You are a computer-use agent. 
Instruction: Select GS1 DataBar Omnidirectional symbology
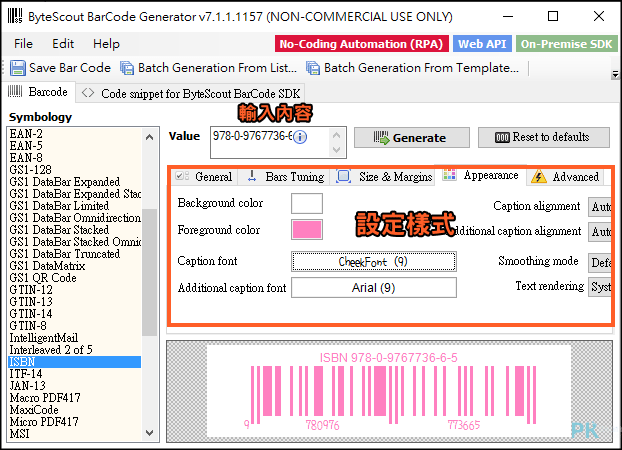(x=74, y=217)
